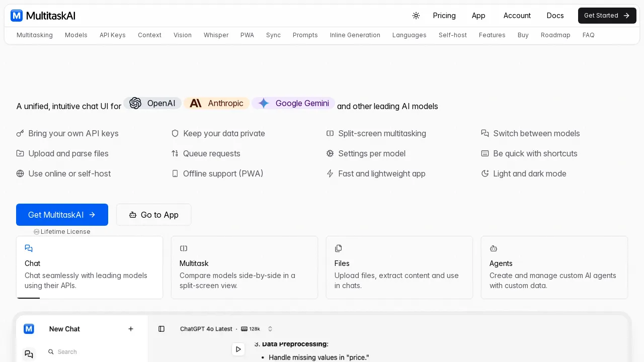Click the Multitask split-screen icon
644x362 pixels.
click(184, 248)
